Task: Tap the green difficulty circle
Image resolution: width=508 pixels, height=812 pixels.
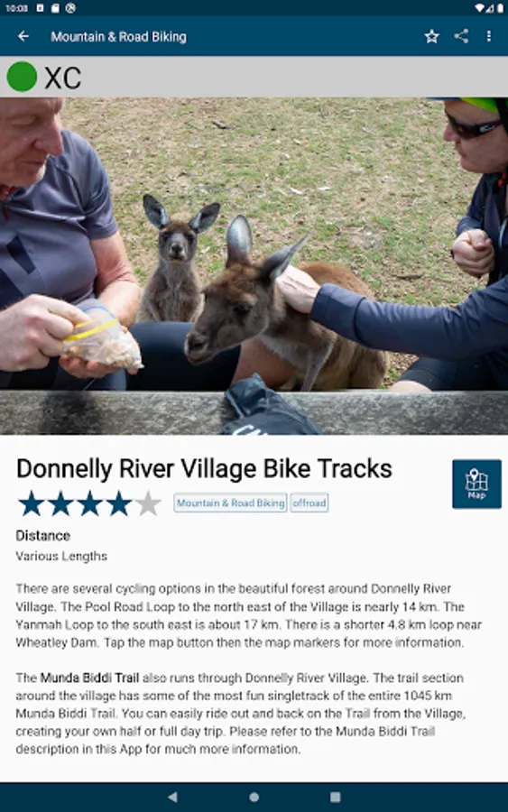Action: coord(22,77)
